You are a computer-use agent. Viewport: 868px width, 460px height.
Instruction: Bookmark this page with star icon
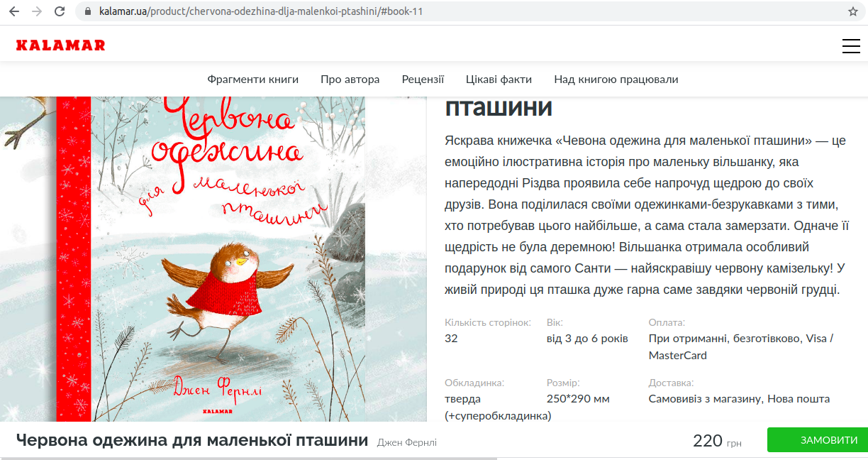point(853,11)
